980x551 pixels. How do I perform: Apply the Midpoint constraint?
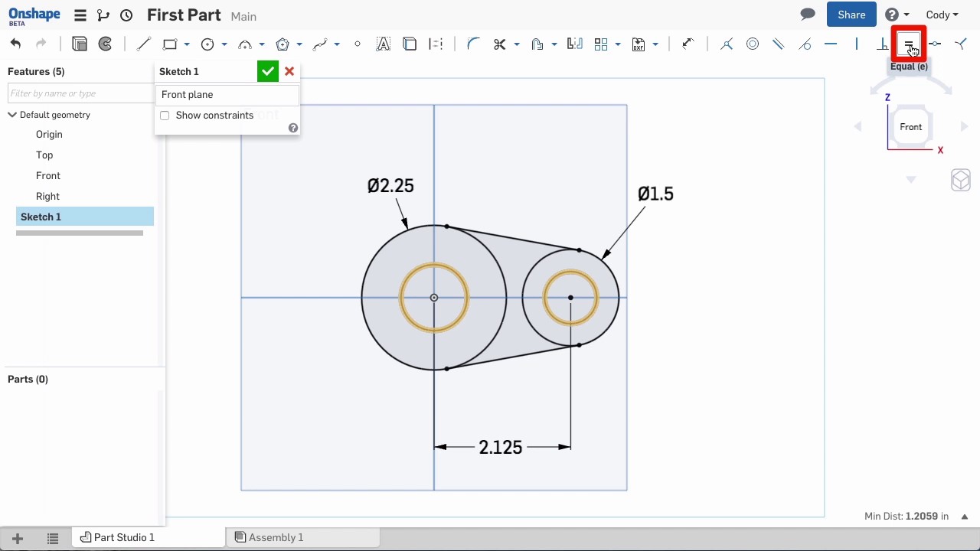935,44
